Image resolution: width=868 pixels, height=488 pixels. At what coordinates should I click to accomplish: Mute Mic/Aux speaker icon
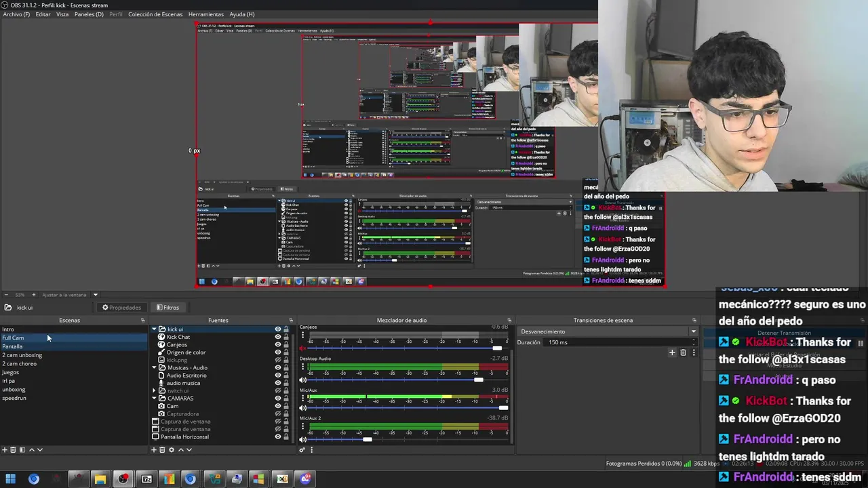303,407
